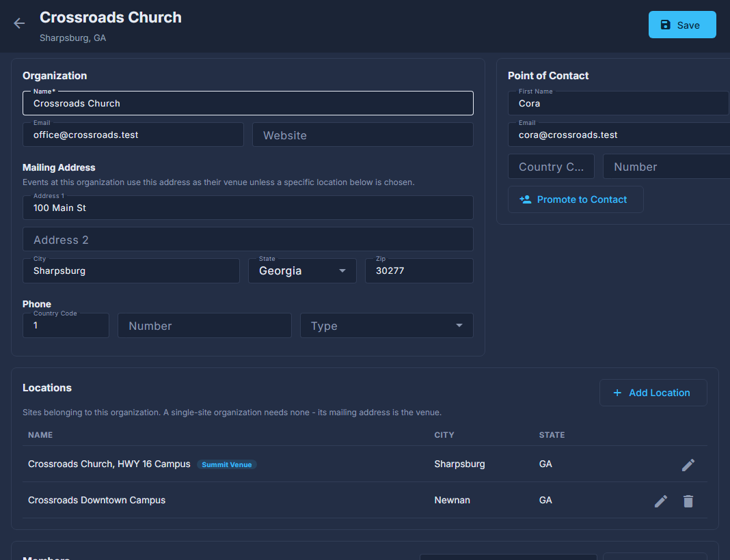Edit Crossroads Downtown Campus with pencil icon
Image resolution: width=730 pixels, height=560 pixels.
661,501
